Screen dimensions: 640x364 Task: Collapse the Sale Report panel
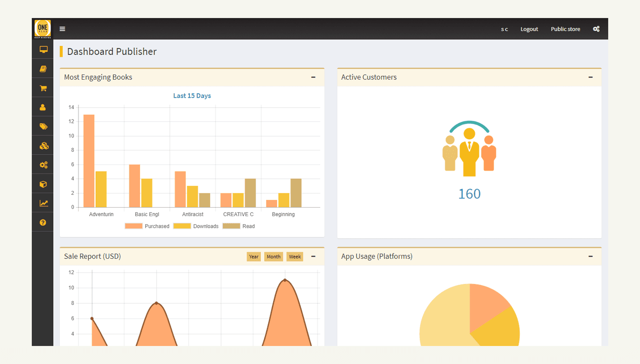tap(313, 256)
